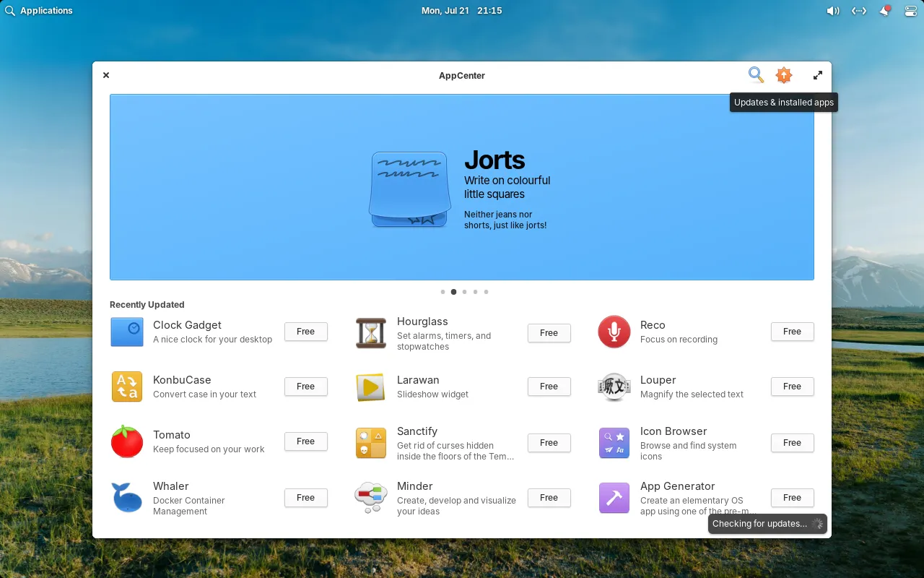Click the KonbuCase app icon
Image resolution: width=924 pixels, height=578 pixels.
click(x=127, y=387)
